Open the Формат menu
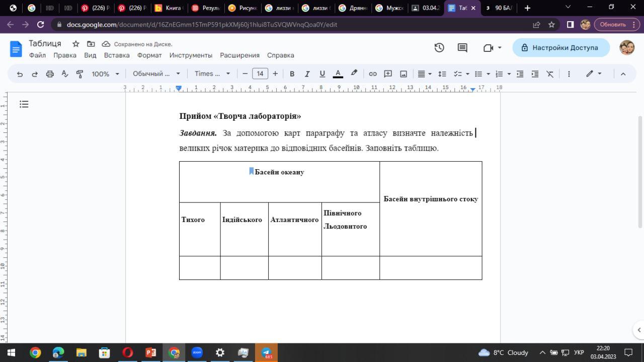The height and width of the screenshot is (362, 644). tap(149, 55)
